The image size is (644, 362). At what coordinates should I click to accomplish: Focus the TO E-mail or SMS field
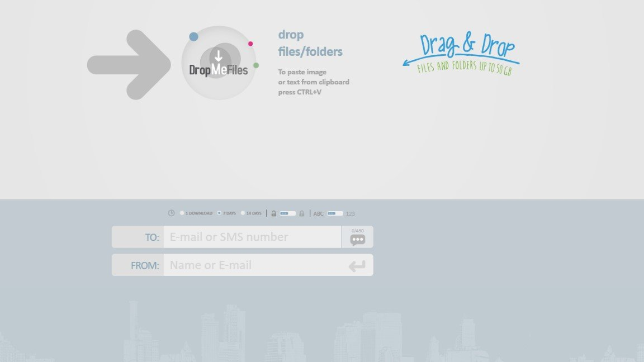pyautogui.click(x=252, y=237)
